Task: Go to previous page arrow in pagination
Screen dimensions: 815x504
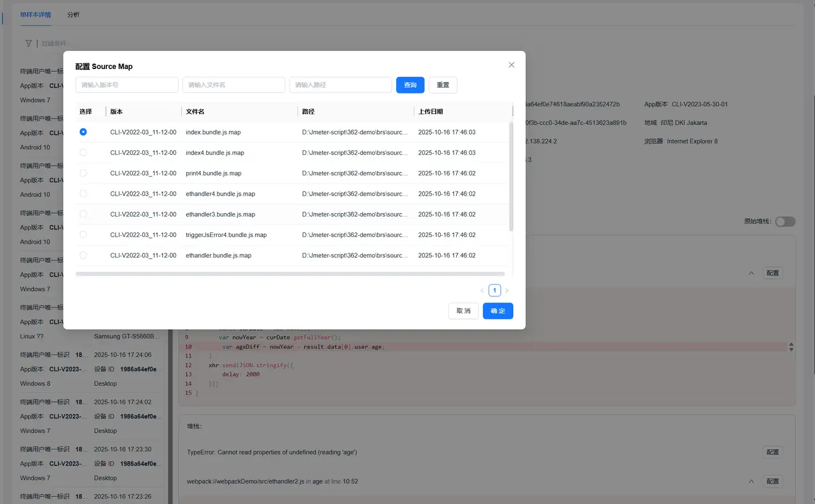Action: tap(482, 291)
